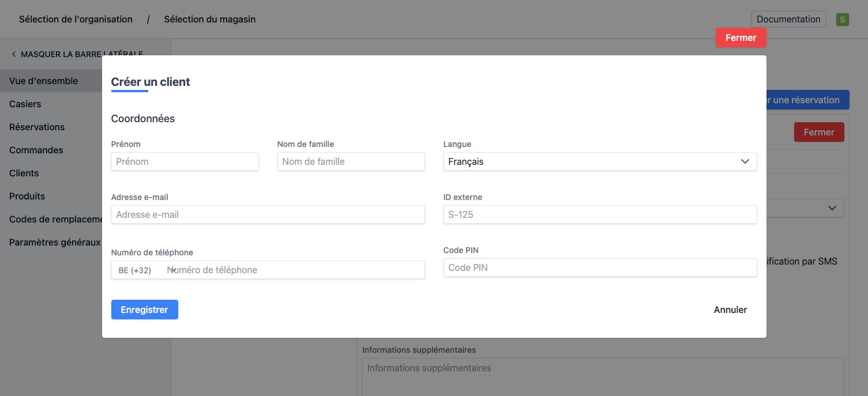
Task: Collapse sidebar via Masquer la barre latérale
Action: tap(77, 54)
